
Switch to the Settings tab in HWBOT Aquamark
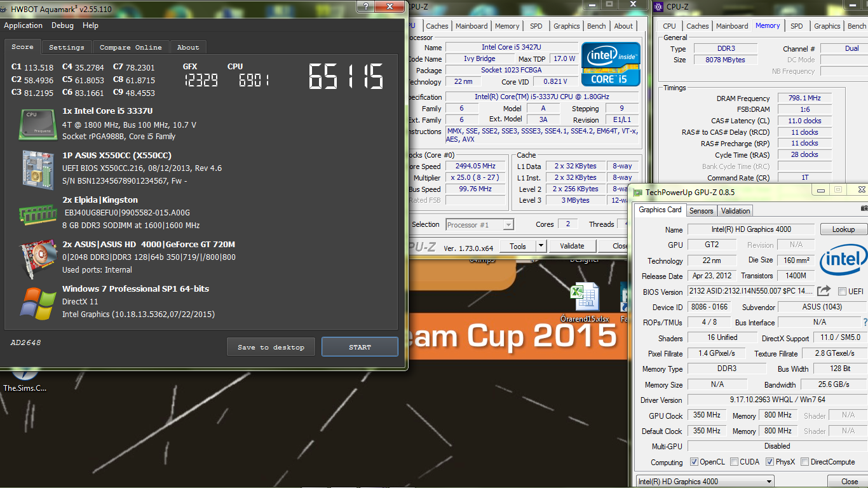67,47
